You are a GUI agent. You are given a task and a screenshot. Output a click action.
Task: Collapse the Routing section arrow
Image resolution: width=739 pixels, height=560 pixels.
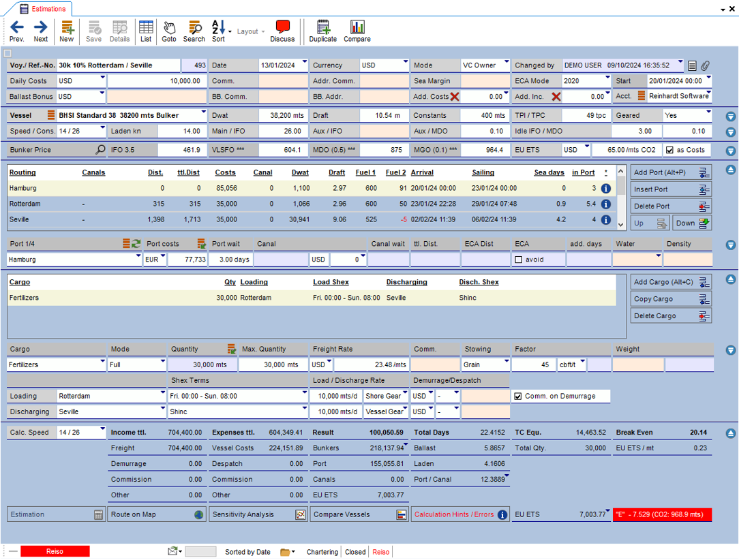pos(731,170)
